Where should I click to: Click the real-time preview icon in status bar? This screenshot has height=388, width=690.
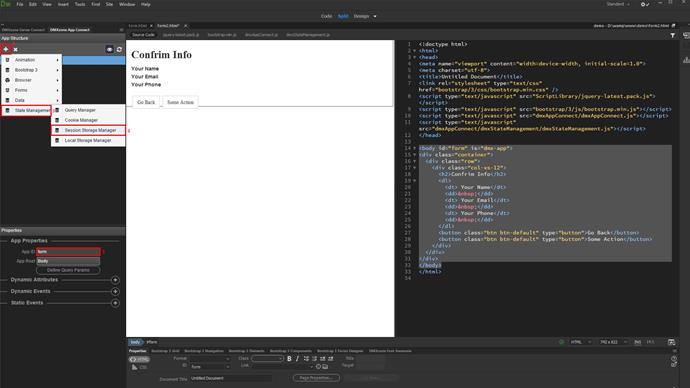[x=671, y=342]
